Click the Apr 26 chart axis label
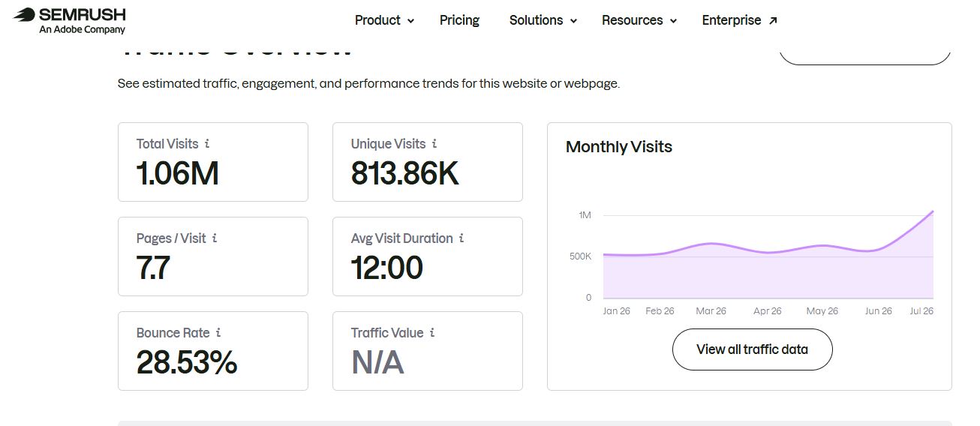The height and width of the screenshot is (426, 980). 768,310
